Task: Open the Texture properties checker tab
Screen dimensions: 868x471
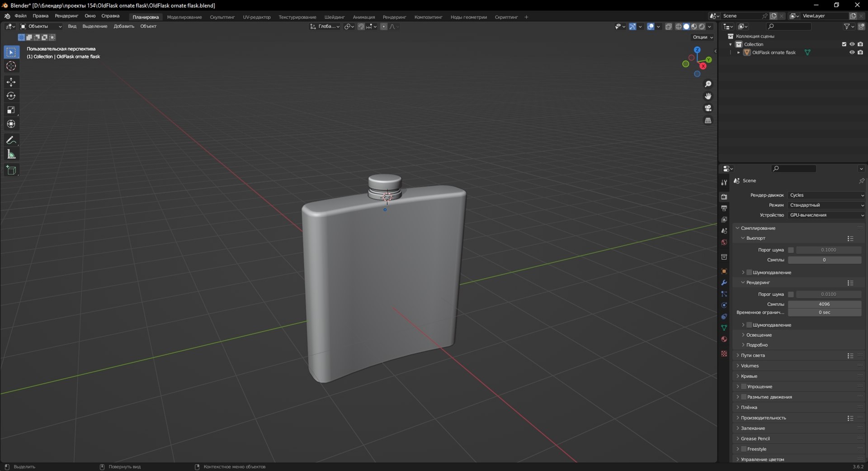Action: coord(724,353)
